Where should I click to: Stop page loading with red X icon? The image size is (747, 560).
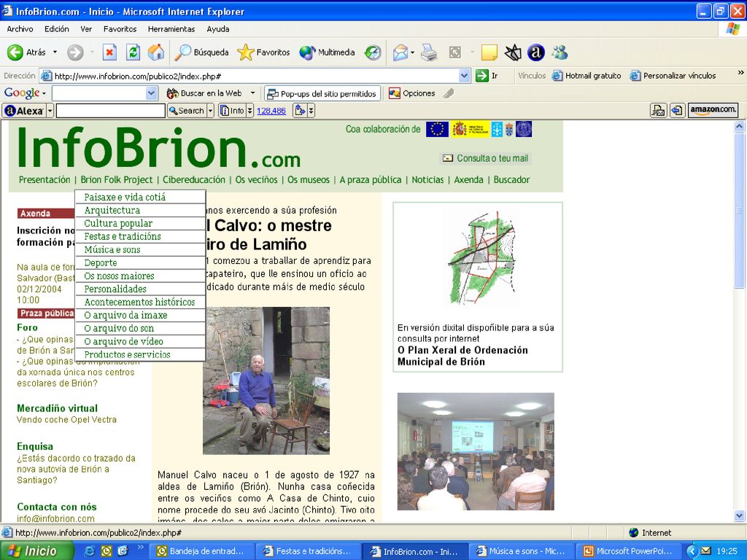coord(109,52)
